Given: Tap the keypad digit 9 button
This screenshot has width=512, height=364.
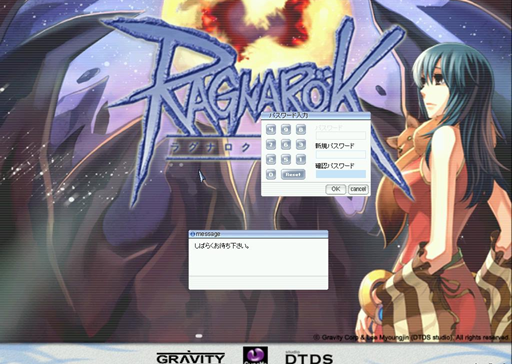Looking at the screenshot, I should tap(286, 129).
